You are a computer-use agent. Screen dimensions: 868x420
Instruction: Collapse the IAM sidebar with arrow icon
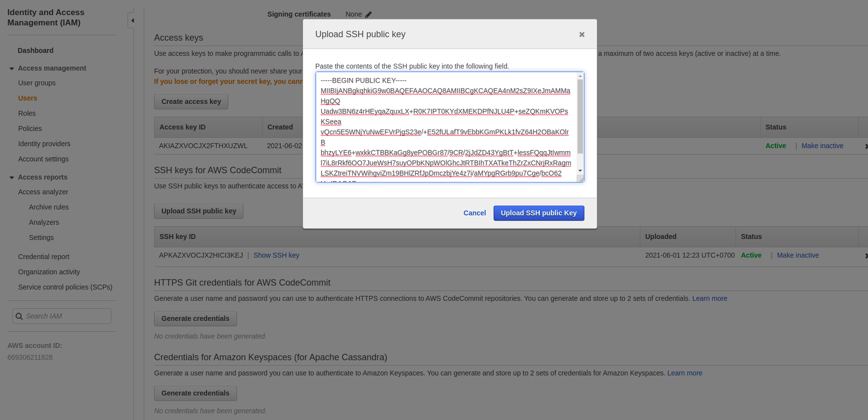tap(132, 21)
